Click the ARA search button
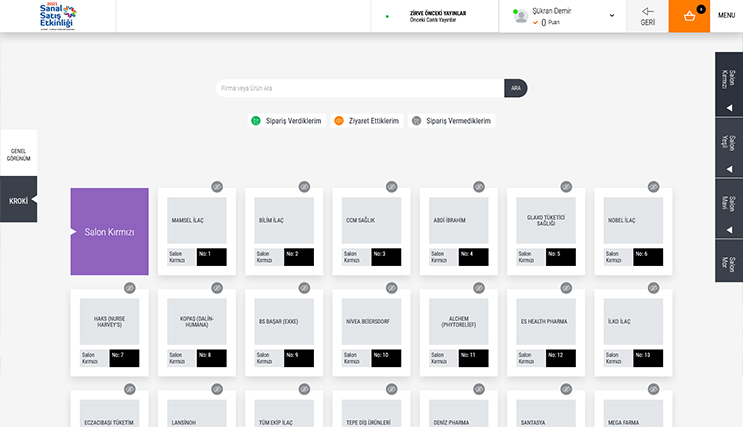This screenshot has width=743, height=427. [516, 88]
